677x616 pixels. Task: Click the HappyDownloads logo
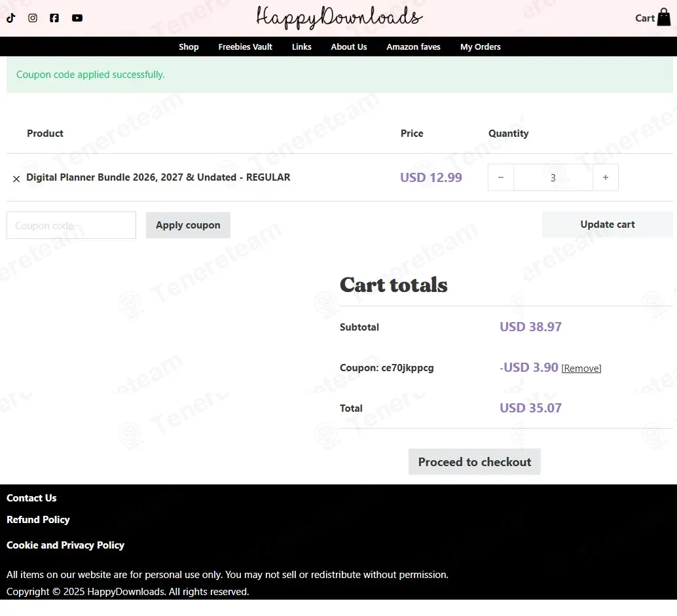click(x=339, y=17)
